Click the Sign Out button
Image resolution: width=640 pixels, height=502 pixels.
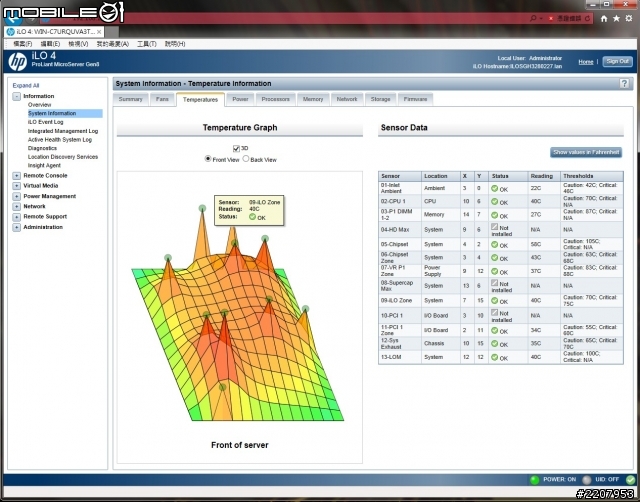coord(618,61)
